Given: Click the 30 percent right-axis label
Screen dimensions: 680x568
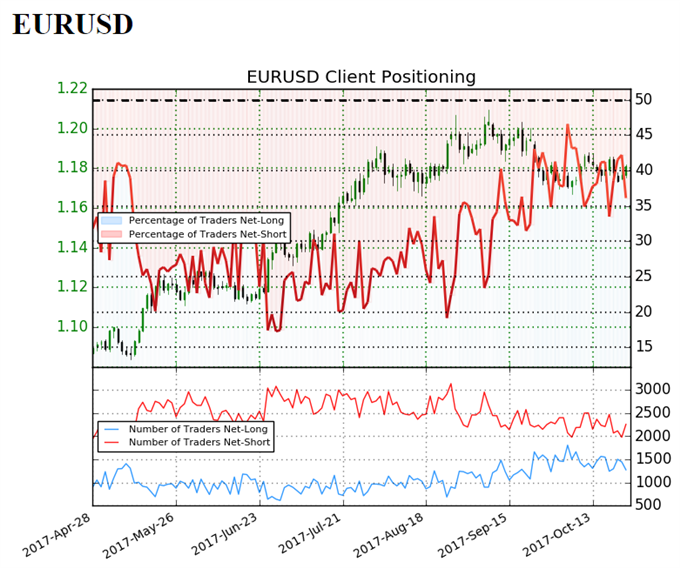Looking at the screenshot, I should pos(644,240).
